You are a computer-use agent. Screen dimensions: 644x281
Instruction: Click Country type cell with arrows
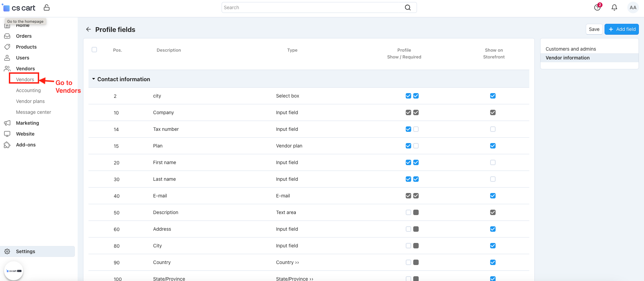point(288,262)
